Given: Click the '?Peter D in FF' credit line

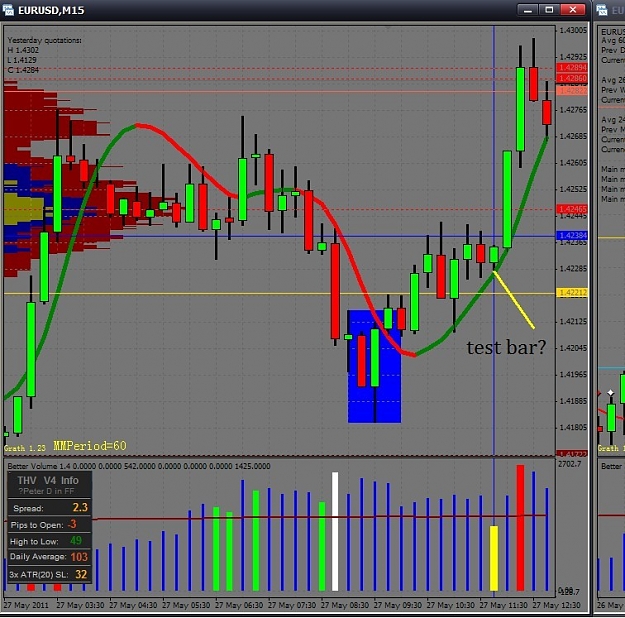Looking at the screenshot, I should pos(46,492).
